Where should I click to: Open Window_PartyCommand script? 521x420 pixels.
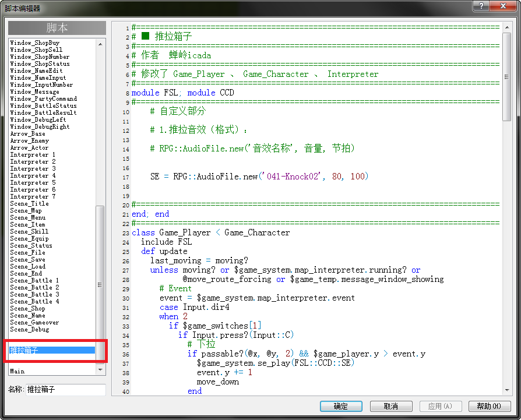43,99
